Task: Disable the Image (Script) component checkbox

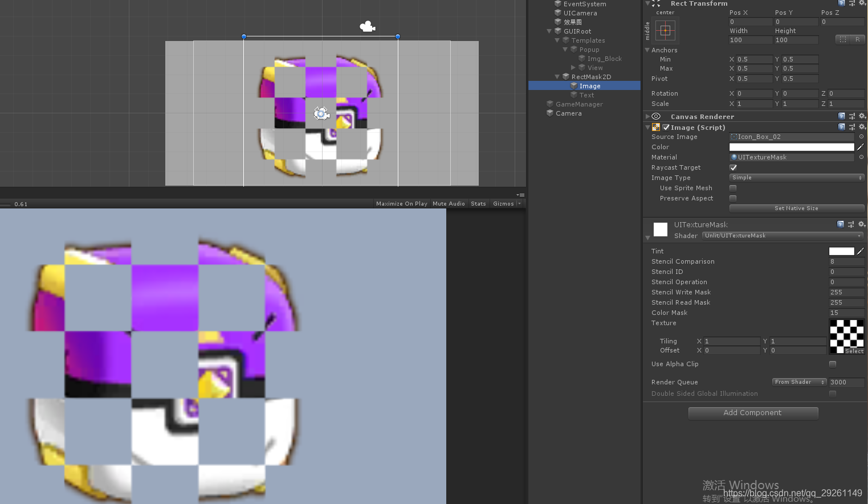Action: click(666, 128)
